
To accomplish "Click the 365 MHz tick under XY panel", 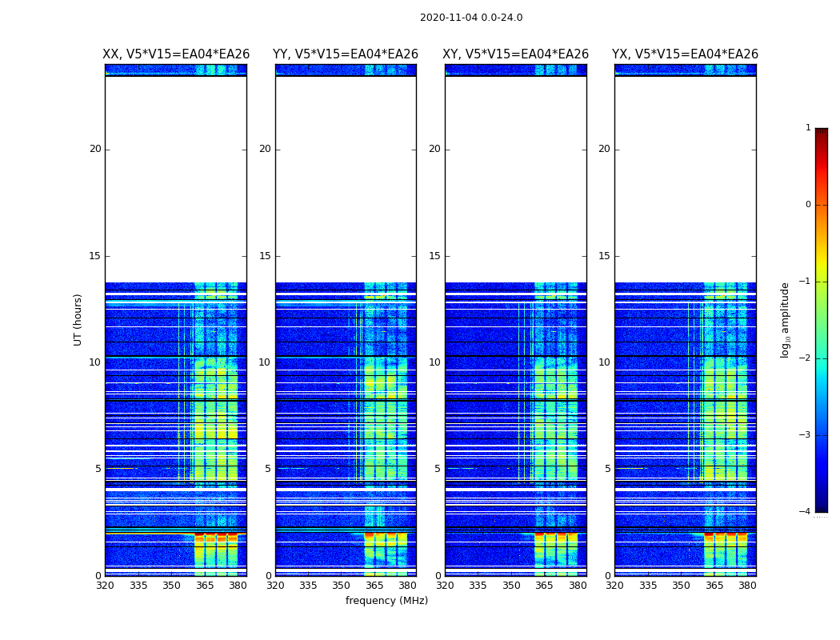I will pos(544,586).
